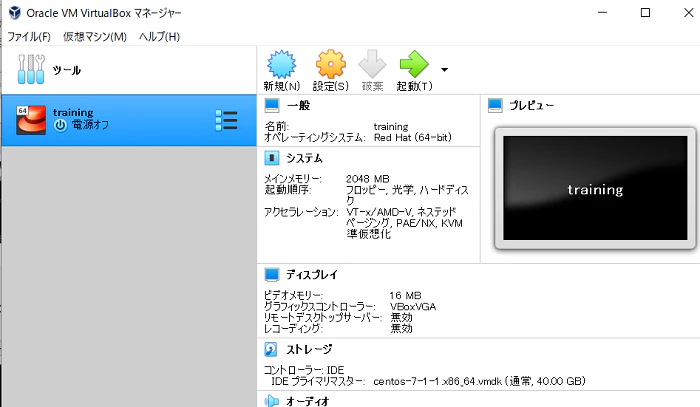Click the Discard (破棄) arrow icon
This screenshot has width=700, height=407.
pyautogui.click(x=372, y=64)
